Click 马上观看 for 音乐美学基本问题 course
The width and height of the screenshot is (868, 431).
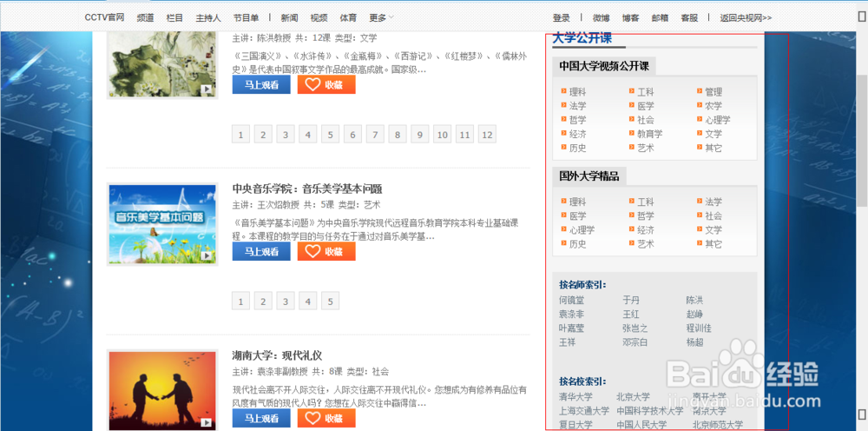[x=261, y=251]
